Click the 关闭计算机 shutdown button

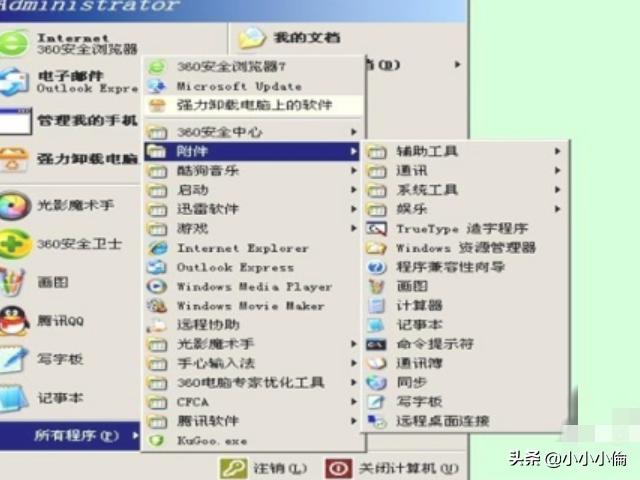(x=393, y=468)
